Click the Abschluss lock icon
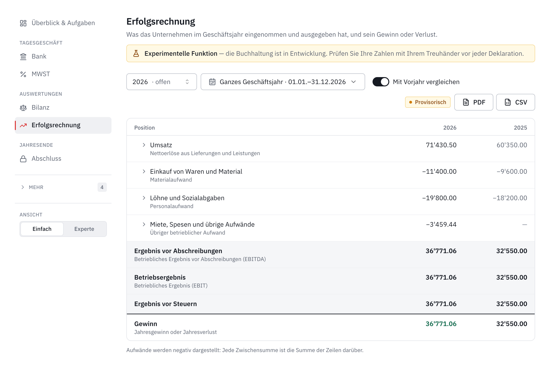The height and width of the screenshot is (392, 550). point(23,159)
